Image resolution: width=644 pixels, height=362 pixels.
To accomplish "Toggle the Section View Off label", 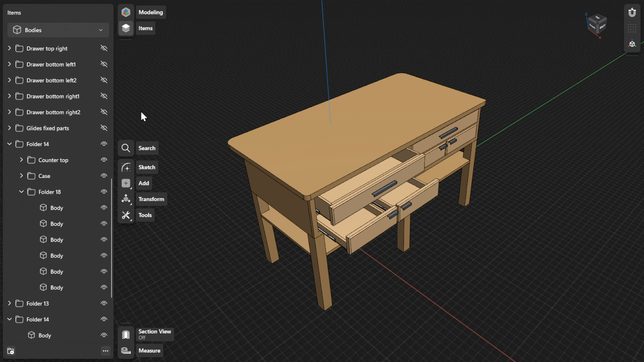I will pos(155,335).
